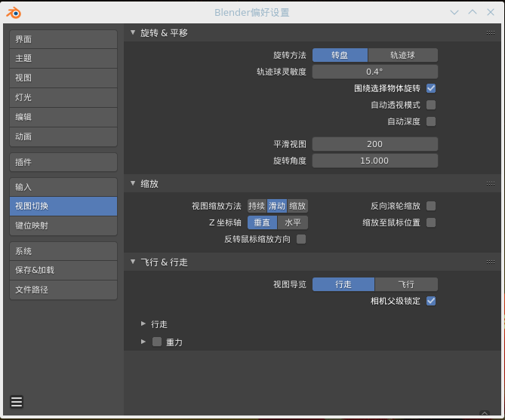Collapse the 飞行 & 行走 panel
This screenshot has width=505, height=420.
[x=133, y=262]
